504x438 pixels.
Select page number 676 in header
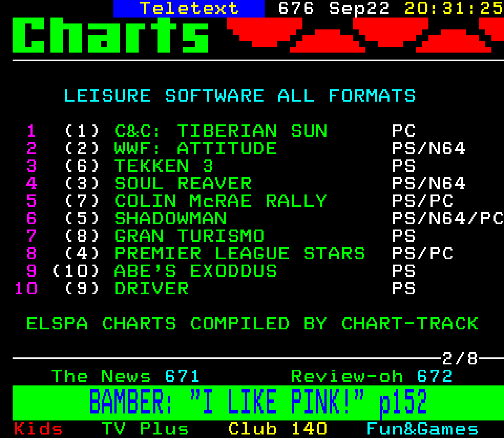point(296,8)
